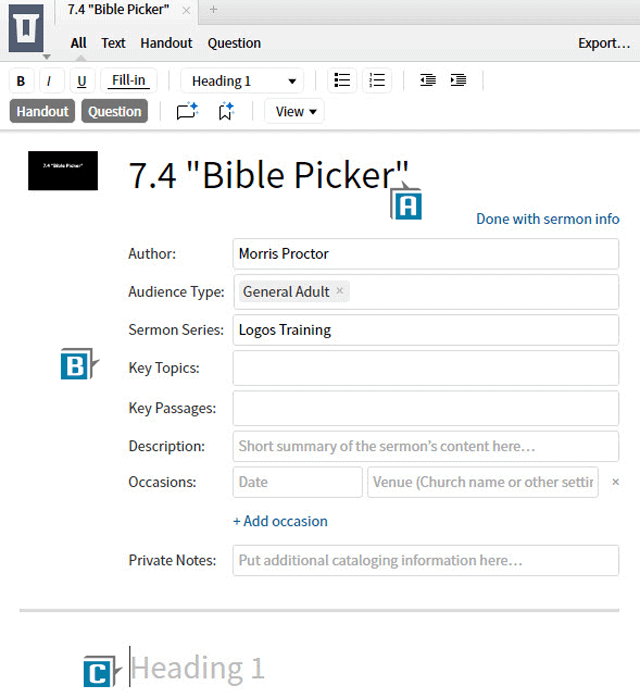Select the 7.4 "Bible Picker" document tab

[x=118, y=9]
